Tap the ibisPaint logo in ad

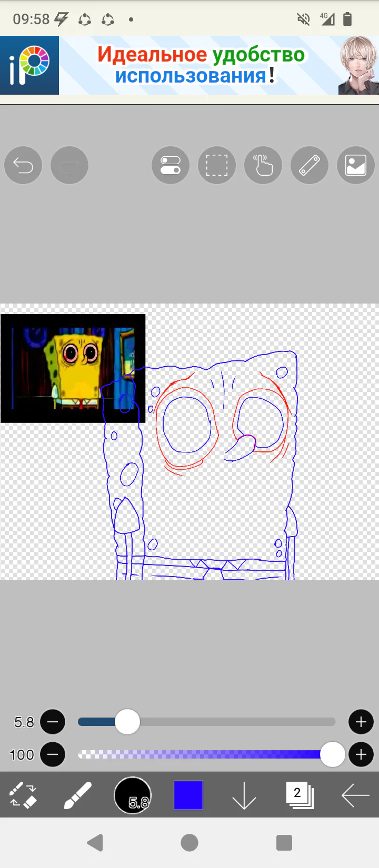coord(29,65)
